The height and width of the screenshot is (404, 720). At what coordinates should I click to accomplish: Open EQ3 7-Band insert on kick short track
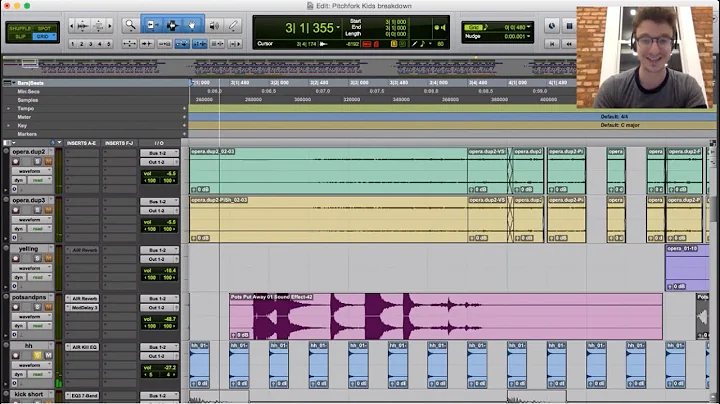(85, 395)
